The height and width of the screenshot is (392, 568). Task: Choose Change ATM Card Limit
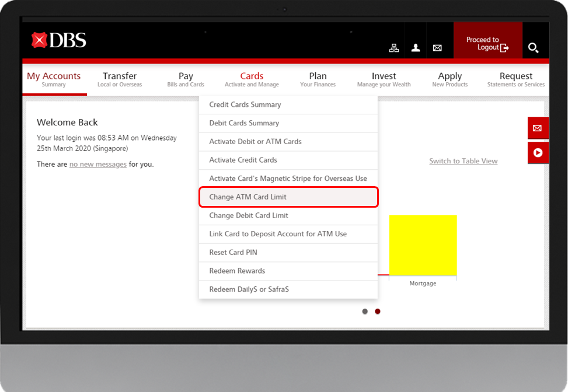288,197
